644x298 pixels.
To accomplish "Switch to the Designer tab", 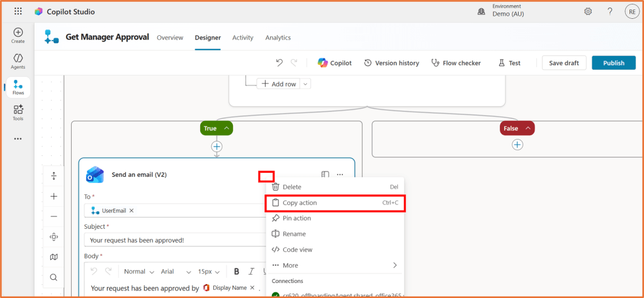I will click(208, 38).
